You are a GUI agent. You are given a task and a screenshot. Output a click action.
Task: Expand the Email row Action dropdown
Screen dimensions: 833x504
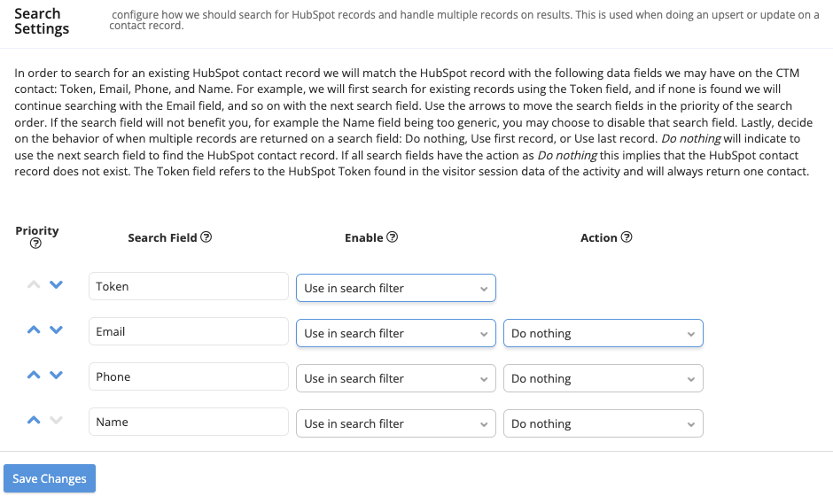coord(603,333)
